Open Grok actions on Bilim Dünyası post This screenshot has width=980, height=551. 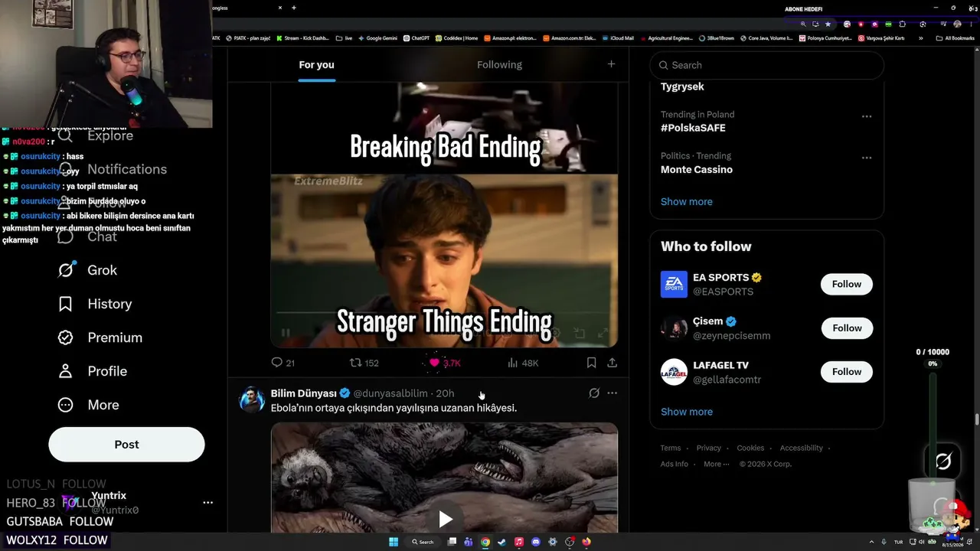pyautogui.click(x=593, y=393)
